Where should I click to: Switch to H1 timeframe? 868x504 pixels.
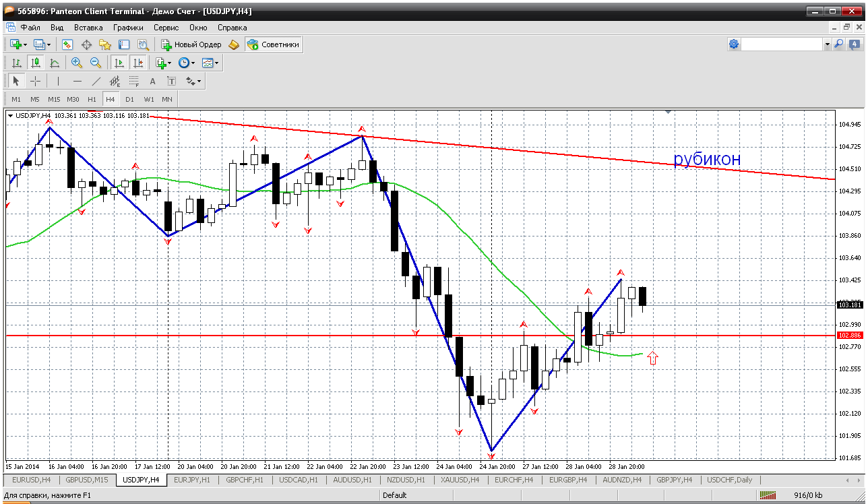[x=92, y=99]
